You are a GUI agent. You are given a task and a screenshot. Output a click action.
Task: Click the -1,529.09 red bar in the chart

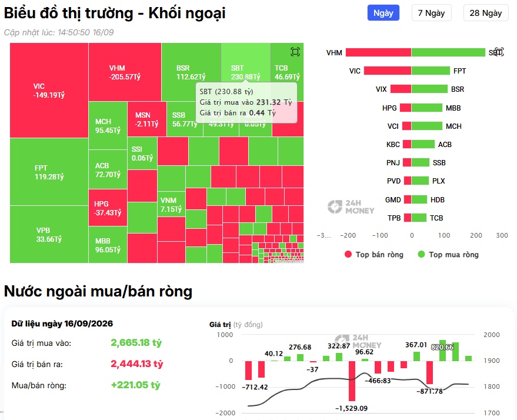tap(352, 381)
